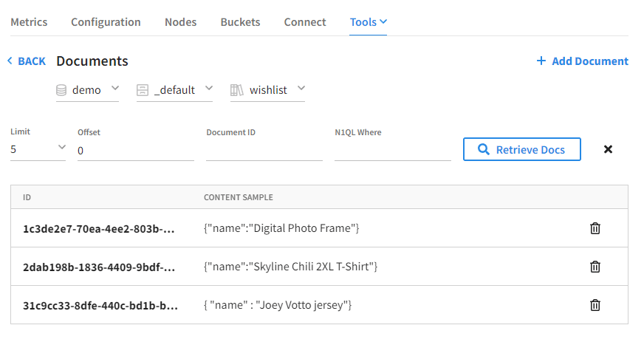Delete the Digital Photo Frame document
The width and height of the screenshot is (644, 342).
click(x=595, y=228)
